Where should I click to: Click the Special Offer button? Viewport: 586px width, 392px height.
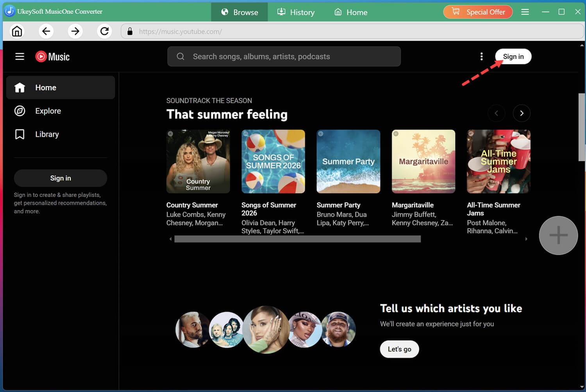coord(478,12)
